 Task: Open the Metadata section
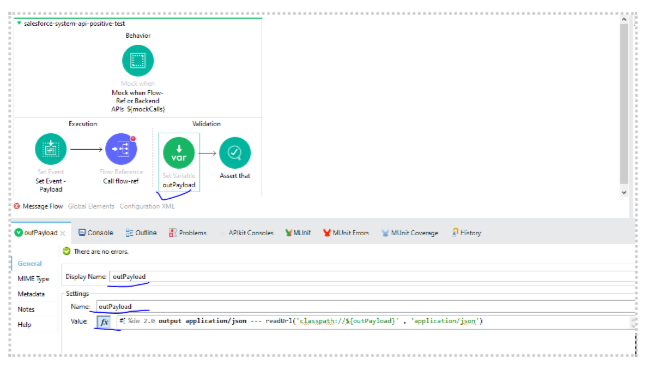click(x=31, y=294)
